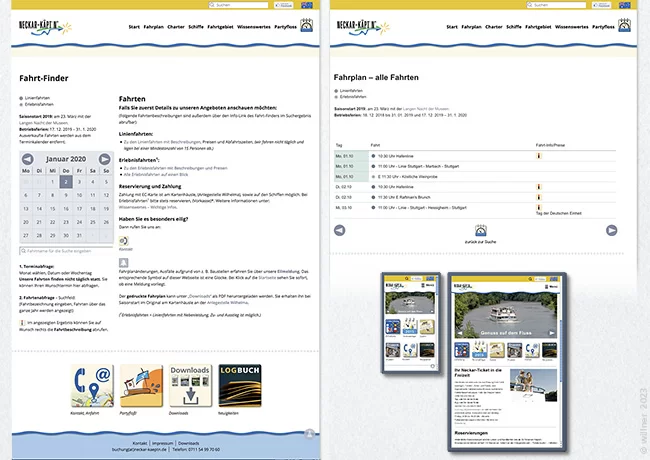This screenshot has width=650, height=460.
Task: Click the Impressum link in the footer
Action: tap(162, 443)
